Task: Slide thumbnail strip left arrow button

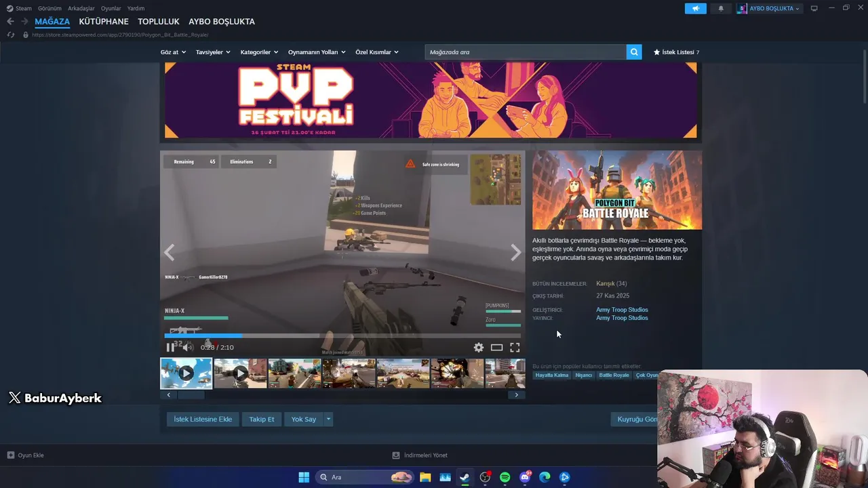Action: click(168, 394)
